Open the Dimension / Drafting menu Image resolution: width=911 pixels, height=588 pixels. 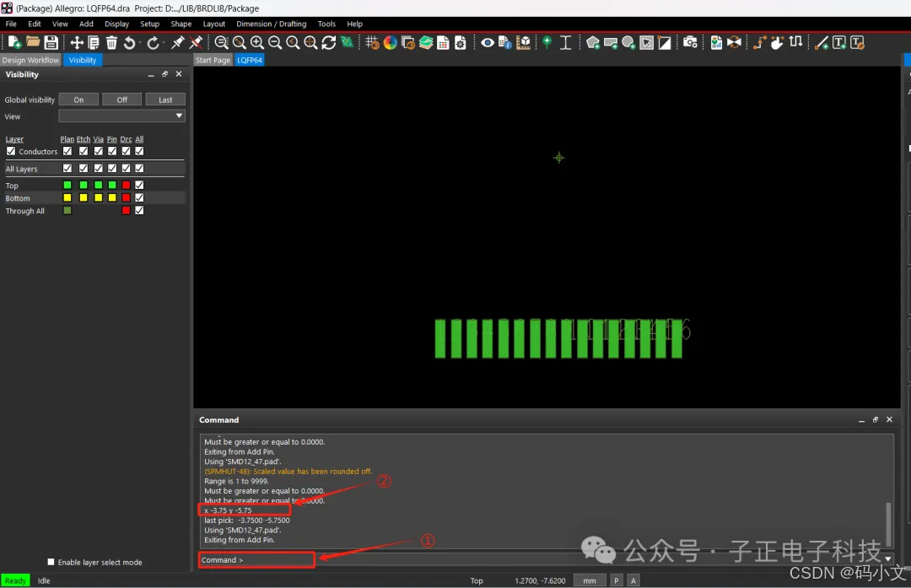271,24
